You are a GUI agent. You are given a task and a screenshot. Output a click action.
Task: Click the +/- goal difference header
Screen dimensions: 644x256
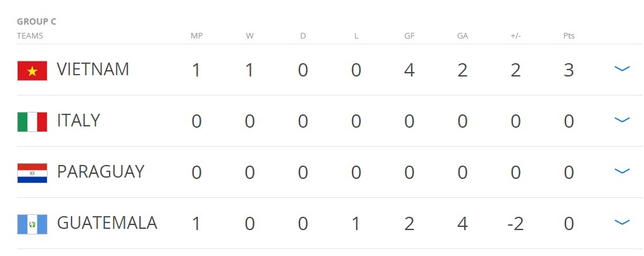515,36
